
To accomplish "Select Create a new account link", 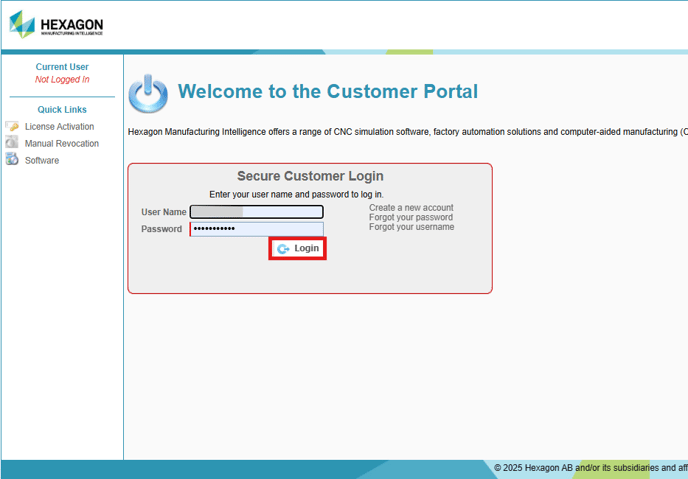I will [x=411, y=208].
